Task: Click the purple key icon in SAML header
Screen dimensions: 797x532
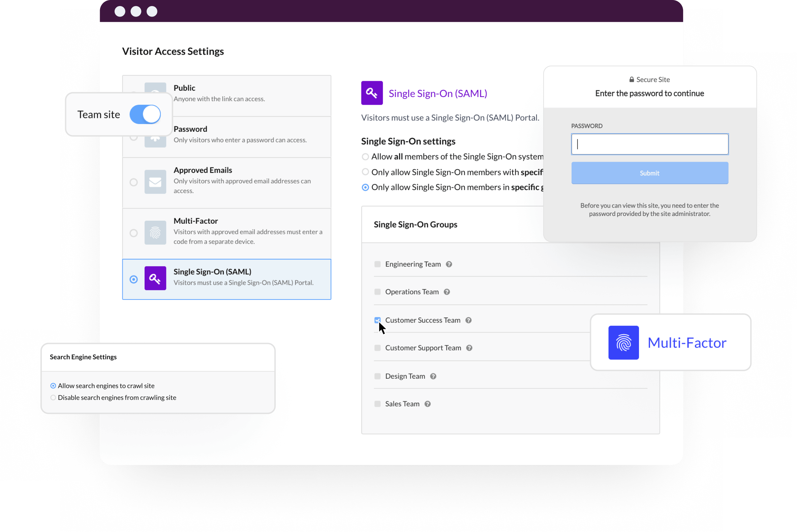Action: tap(372, 93)
